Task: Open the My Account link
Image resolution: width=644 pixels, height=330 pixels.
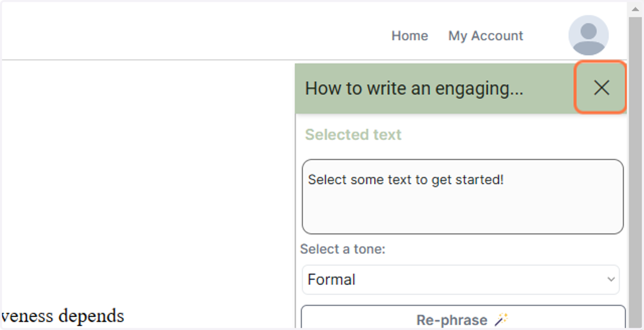Action: click(x=486, y=36)
